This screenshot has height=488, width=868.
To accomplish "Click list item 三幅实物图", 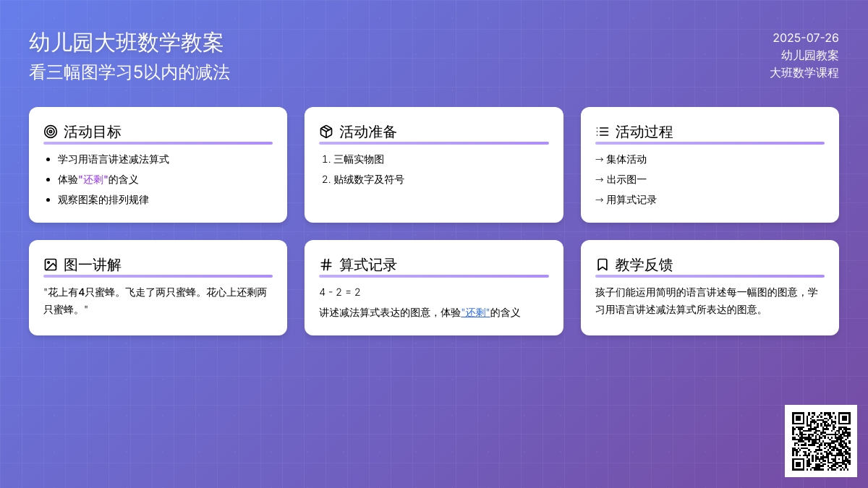I will click(x=359, y=159).
